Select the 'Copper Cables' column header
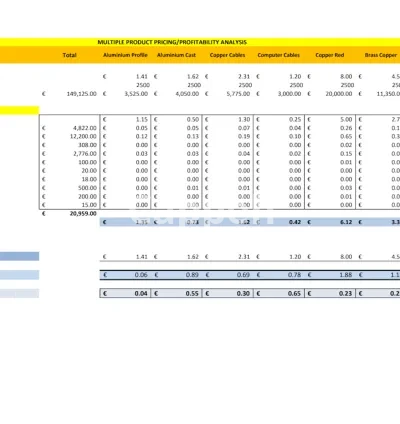The width and height of the screenshot is (400, 424). click(227, 55)
